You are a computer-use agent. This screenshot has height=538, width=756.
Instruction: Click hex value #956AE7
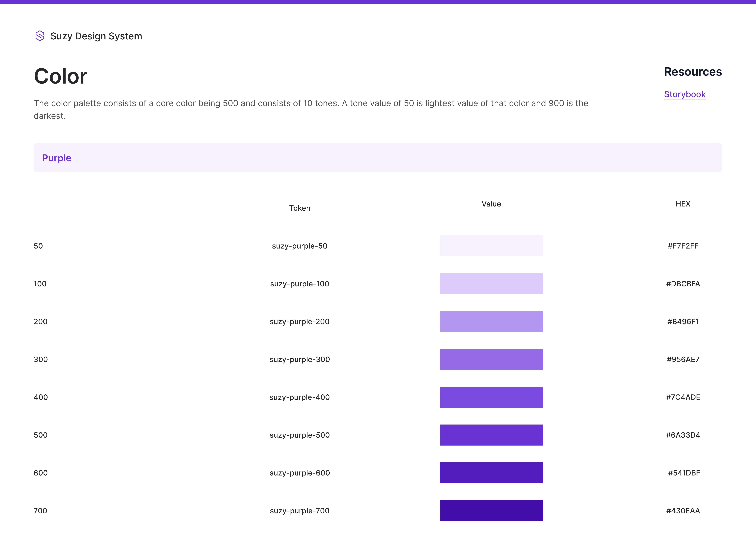pos(683,359)
